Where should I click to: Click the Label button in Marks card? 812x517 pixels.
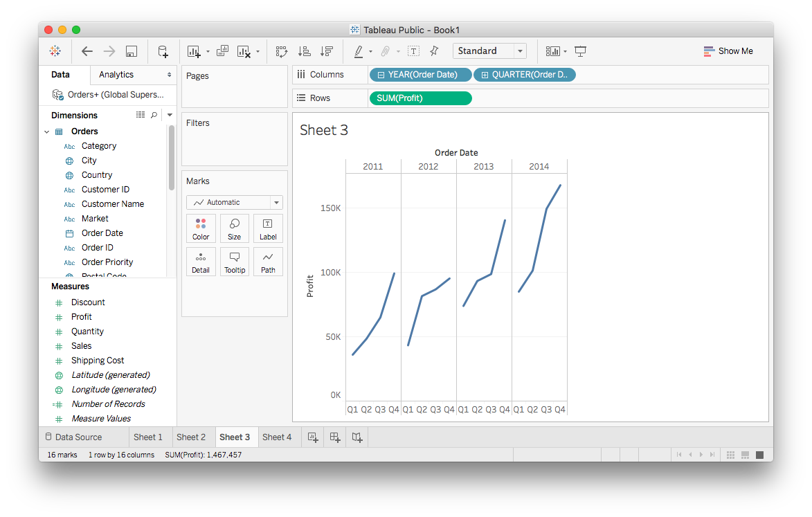tap(268, 228)
